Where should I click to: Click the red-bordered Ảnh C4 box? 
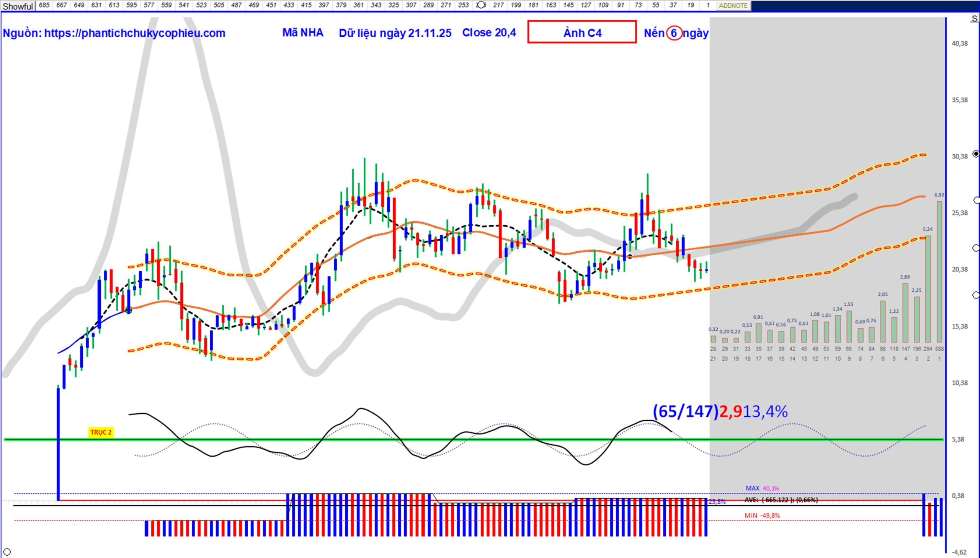pyautogui.click(x=582, y=32)
